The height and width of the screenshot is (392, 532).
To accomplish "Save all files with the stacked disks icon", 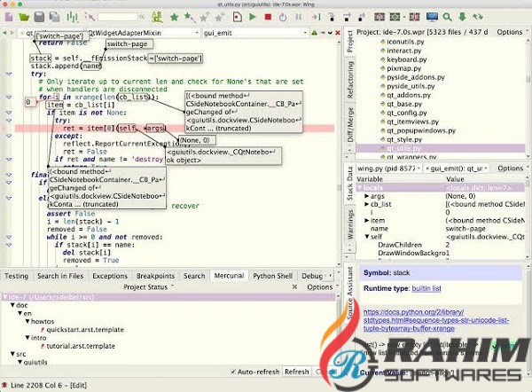I will [54, 17].
